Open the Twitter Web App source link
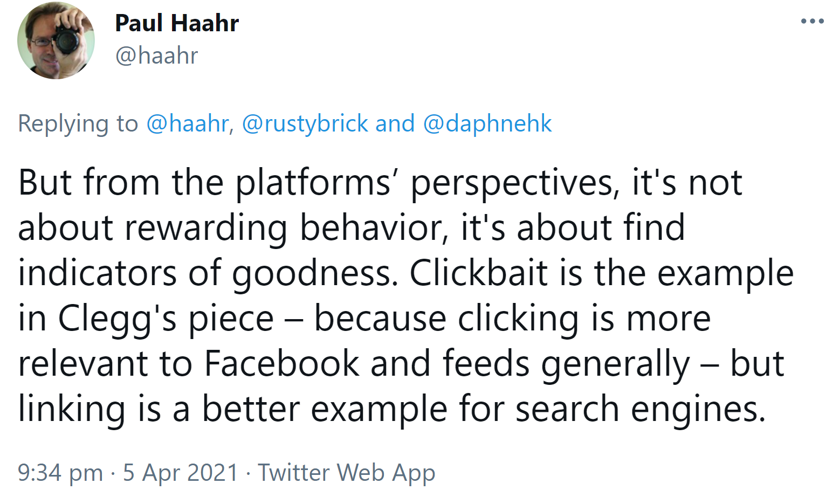The image size is (839, 504). click(346, 473)
